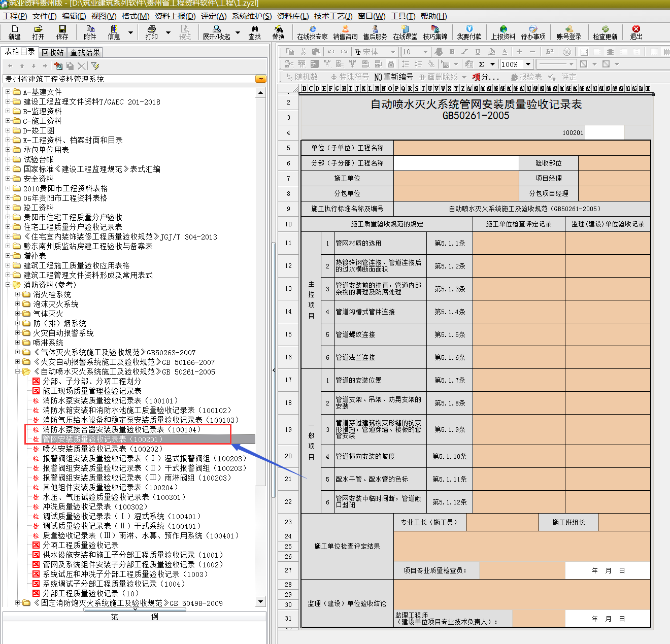Image resolution: width=670 pixels, height=644 pixels.
Task: Click the 保存 (Save) toolbar icon
Action: click(62, 32)
